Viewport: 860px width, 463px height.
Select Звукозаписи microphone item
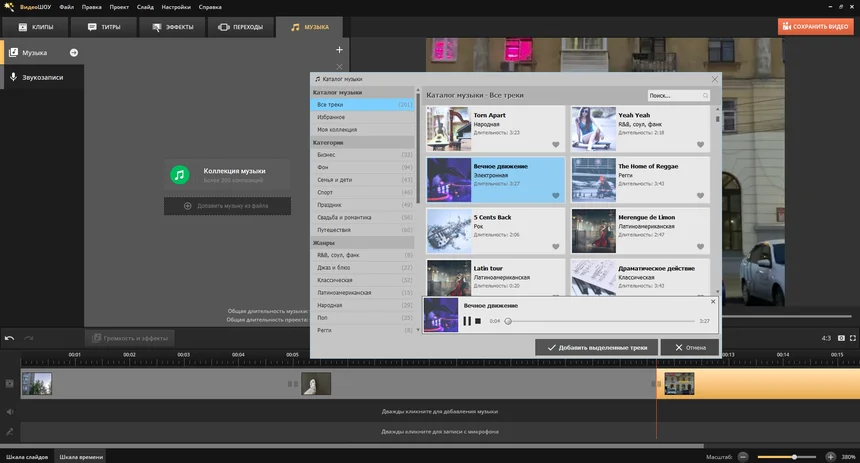(42, 77)
